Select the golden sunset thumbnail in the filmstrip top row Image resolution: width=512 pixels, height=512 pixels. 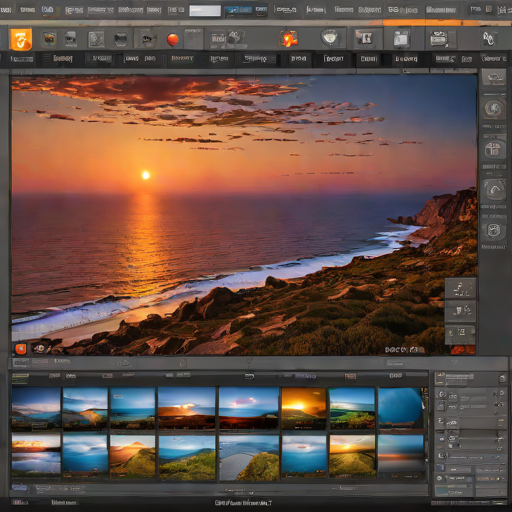pyautogui.click(x=304, y=408)
